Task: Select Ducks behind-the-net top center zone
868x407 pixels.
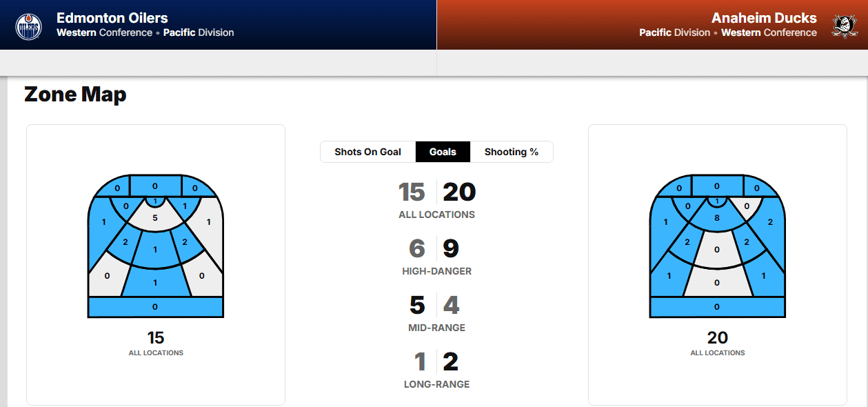Action: pos(717,186)
